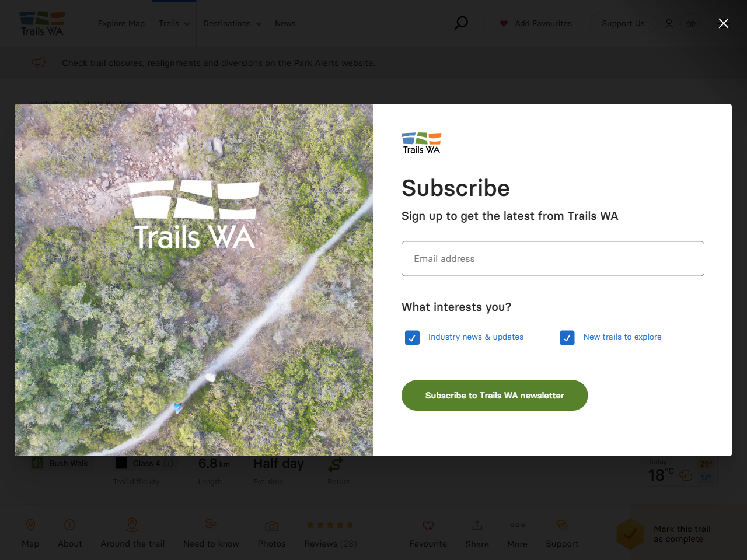Click the search magnifier icon
Screen dimensions: 747x560
[x=461, y=23]
